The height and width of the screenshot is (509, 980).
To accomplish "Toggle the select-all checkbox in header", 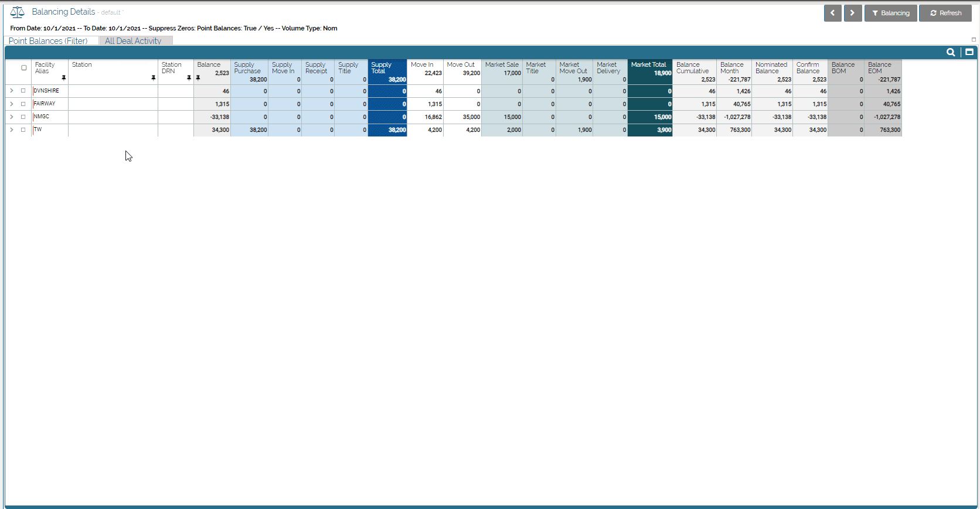I will [24, 68].
